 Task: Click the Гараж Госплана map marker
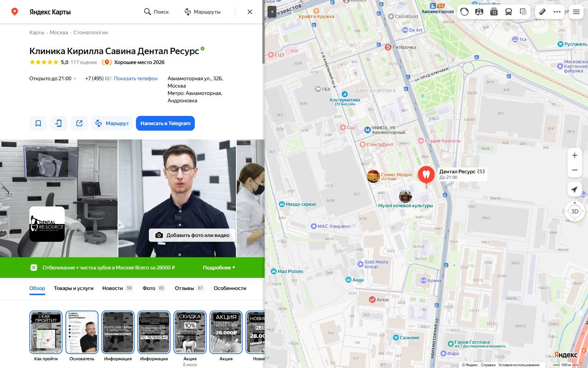pos(451,344)
